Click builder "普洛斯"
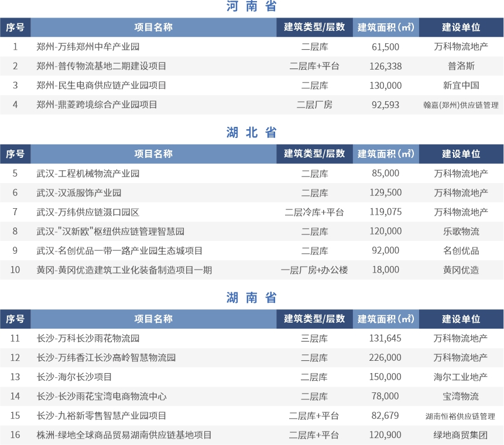Image resolution: width=504 pixels, height=445 pixels. [461, 66]
